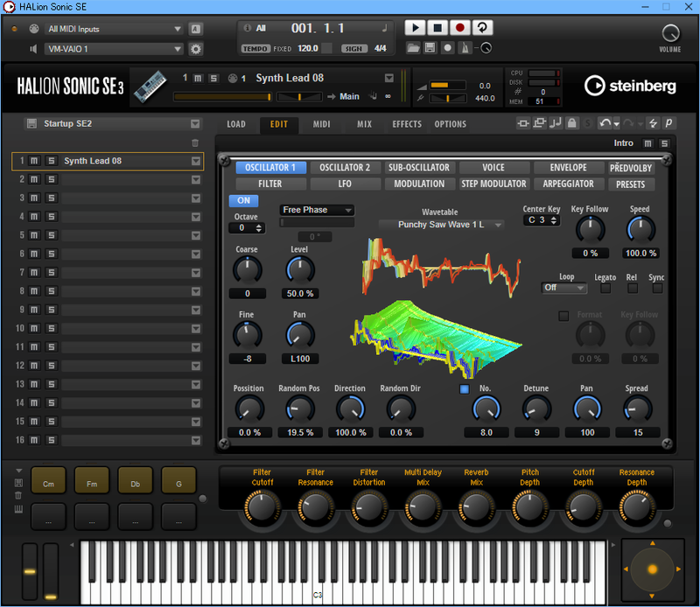Image resolution: width=700 pixels, height=607 pixels.
Task: Open the program dropdown for slot 1 Synth Lead 08
Action: [195, 161]
